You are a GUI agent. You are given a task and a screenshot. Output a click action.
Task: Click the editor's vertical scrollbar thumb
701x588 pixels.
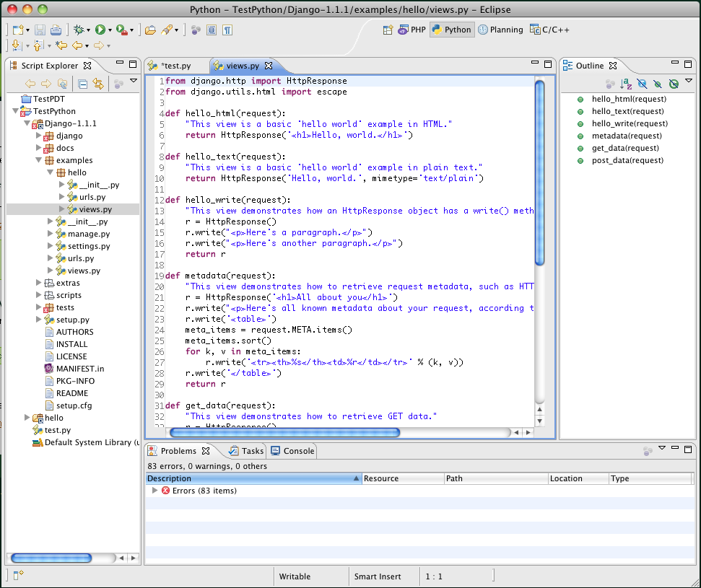[x=539, y=172]
